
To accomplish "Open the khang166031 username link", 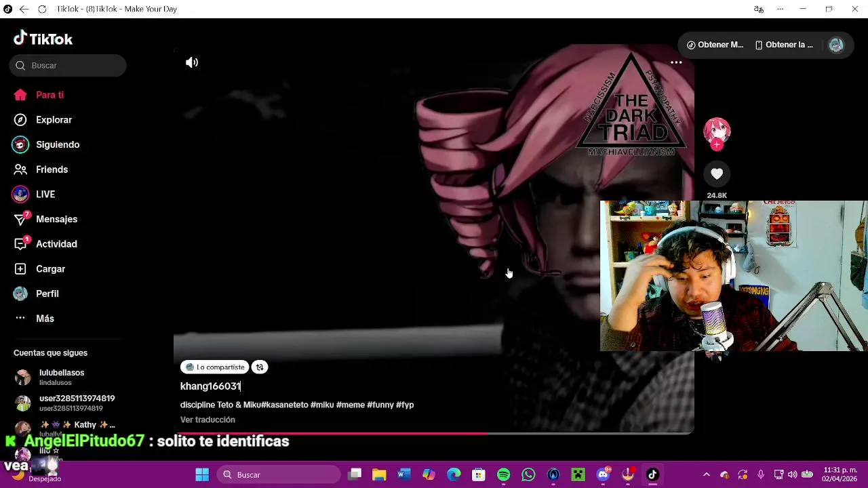I will click(x=210, y=386).
